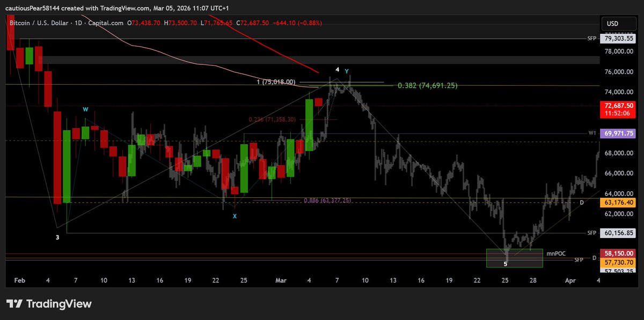This screenshot has width=644, height=320.
Task: Click the wave 5 label in green box
Action: [x=506, y=264]
